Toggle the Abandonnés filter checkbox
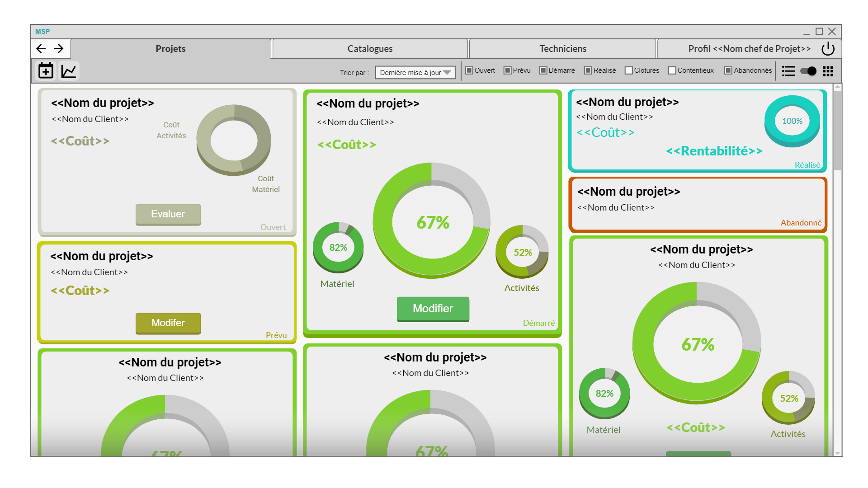This screenshot has height=488, width=868. point(728,70)
